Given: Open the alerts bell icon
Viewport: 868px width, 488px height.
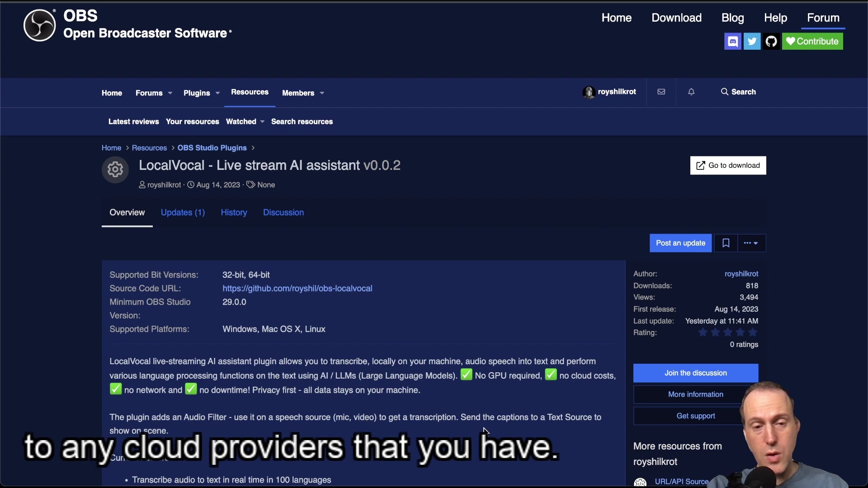Looking at the screenshot, I should pos(691,92).
